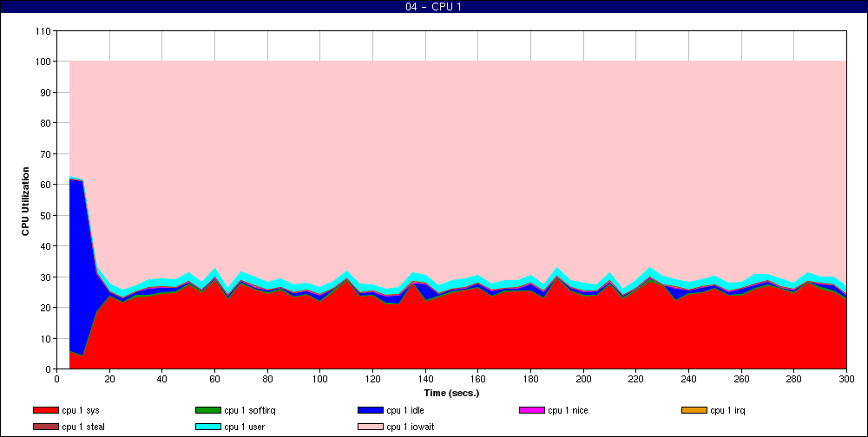Image resolution: width=868 pixels, height=437 pixels.
Task: Click the orange cpu 1 irq legend swatch
Action: 694,410
